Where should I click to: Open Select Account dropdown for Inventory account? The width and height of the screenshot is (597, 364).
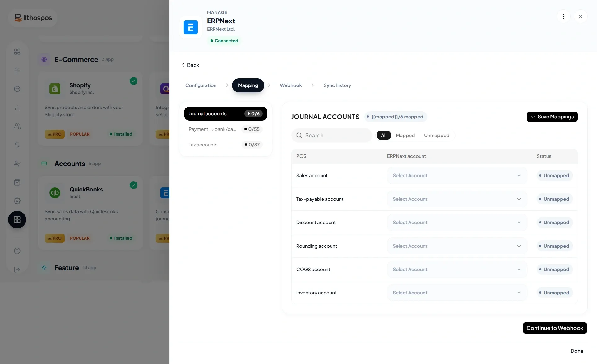point(457,293)
